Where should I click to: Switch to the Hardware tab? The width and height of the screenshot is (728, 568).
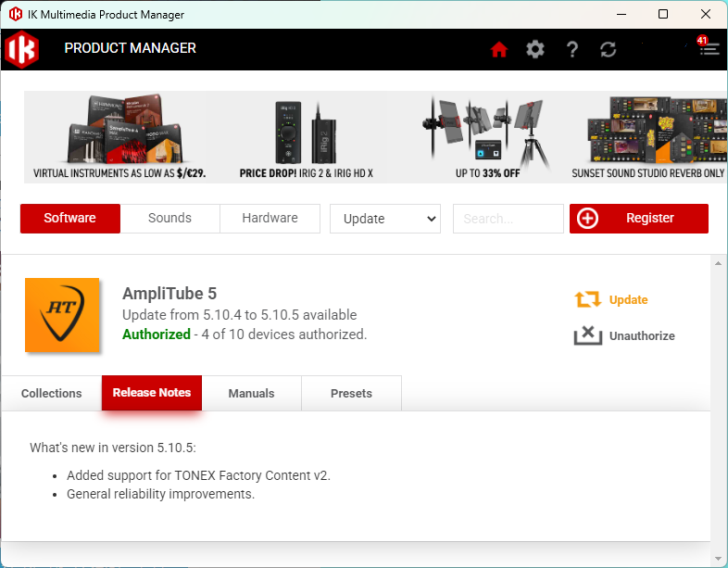270,219
